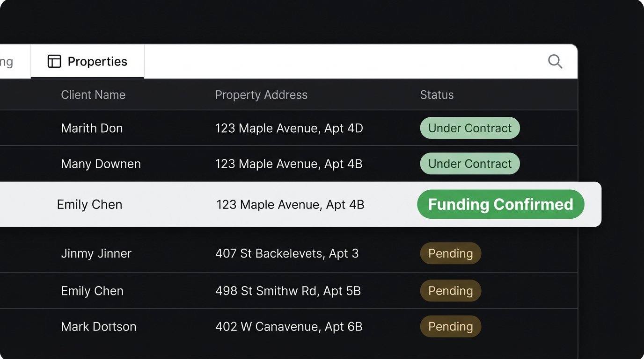Click Pending badge for 498 St Smithw Rd
The image size is (644, 359).
coord(450,291)
